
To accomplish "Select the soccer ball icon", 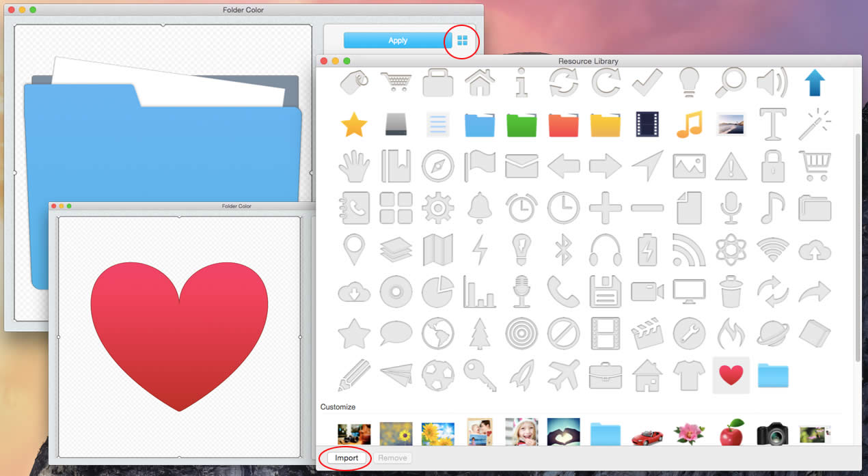I will click(438, 376).
